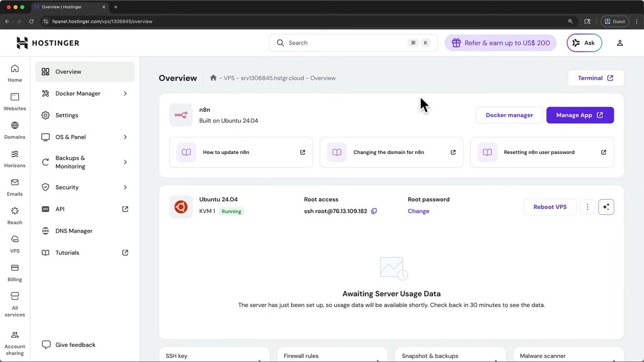
Task: Open API documentation link
Action: pos(85,209)
